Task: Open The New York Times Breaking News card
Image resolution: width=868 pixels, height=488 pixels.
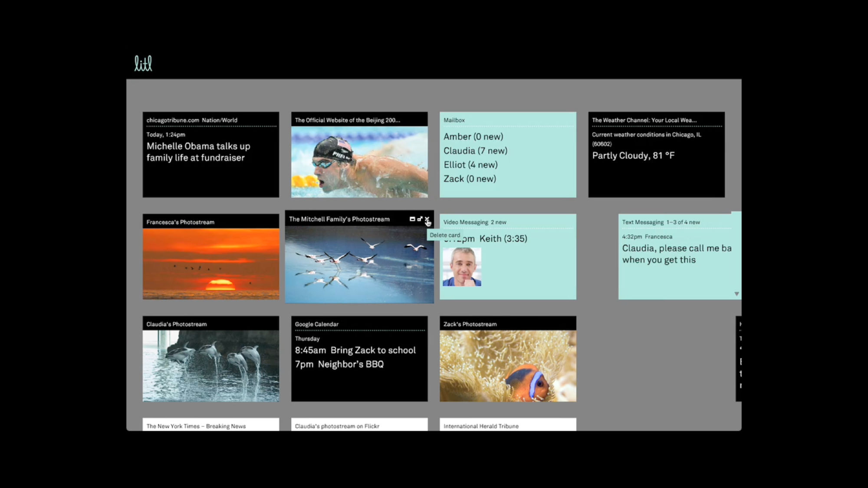Action: (211, 426)
